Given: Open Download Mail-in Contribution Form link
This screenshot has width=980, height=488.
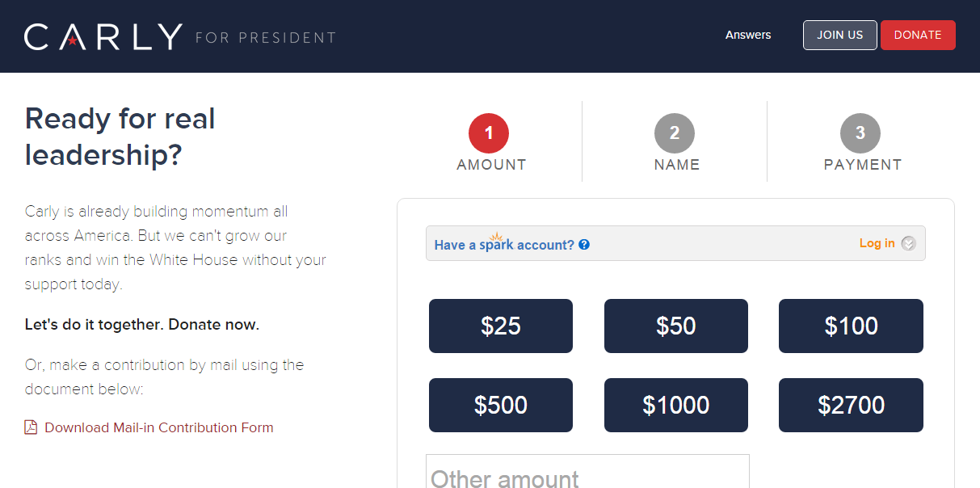Looking at the screenshot, I should coord(159,427).
